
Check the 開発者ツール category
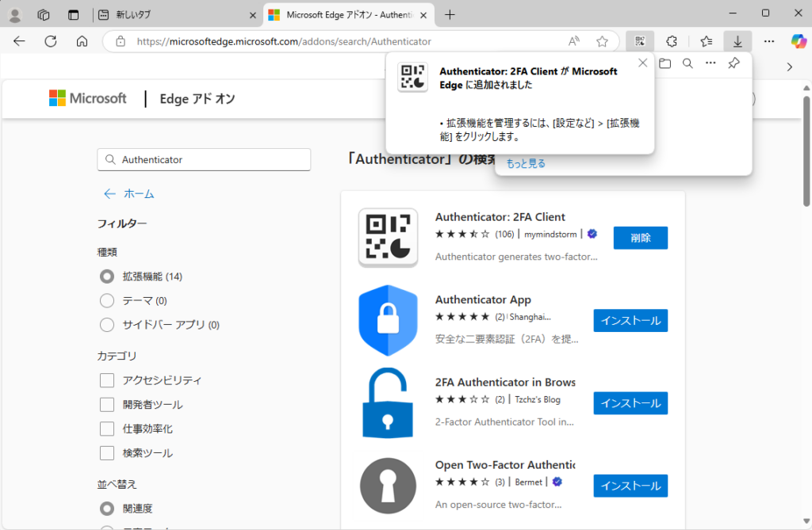coord(107,405)
